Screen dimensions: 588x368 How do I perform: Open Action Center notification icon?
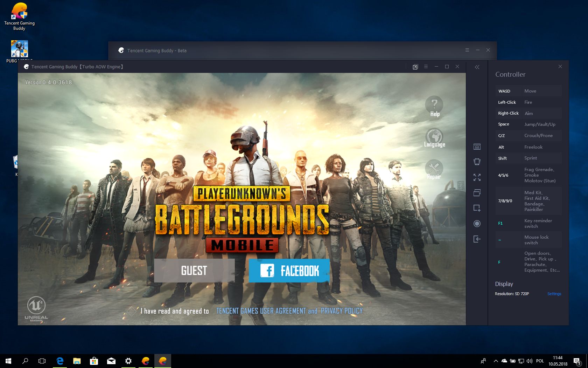577,361
